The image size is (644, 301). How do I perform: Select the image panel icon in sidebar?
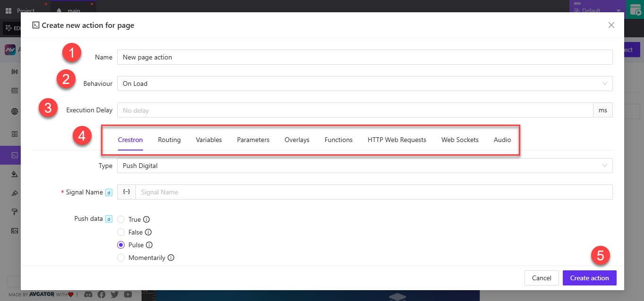(x=14, y=231)
